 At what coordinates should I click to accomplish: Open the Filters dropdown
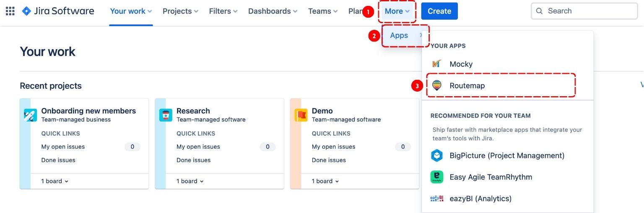click(223, 11)
